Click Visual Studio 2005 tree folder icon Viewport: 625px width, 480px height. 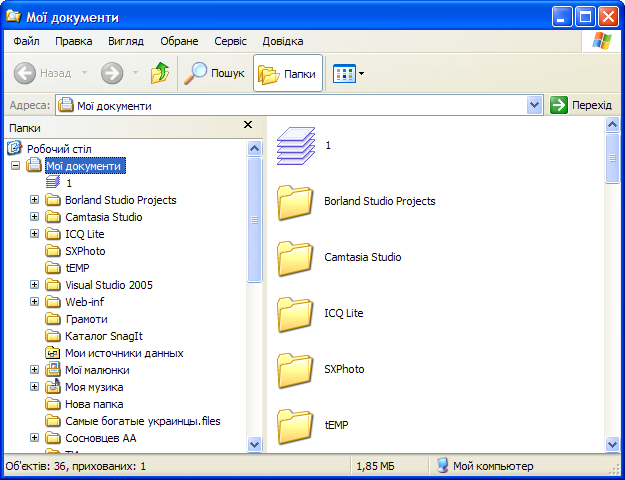coord(53,285)
